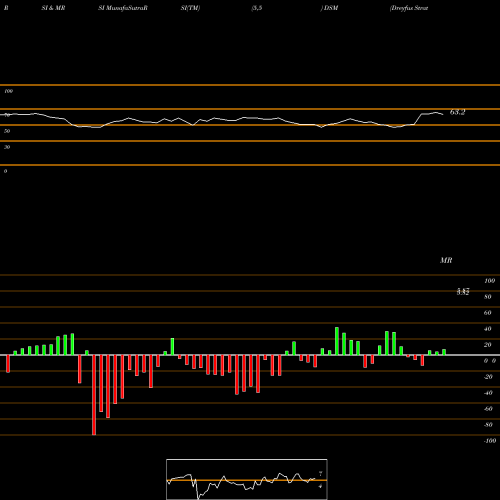500x500 pixels.
Task: Click the -100 label on MR axis
Action: 489,441
